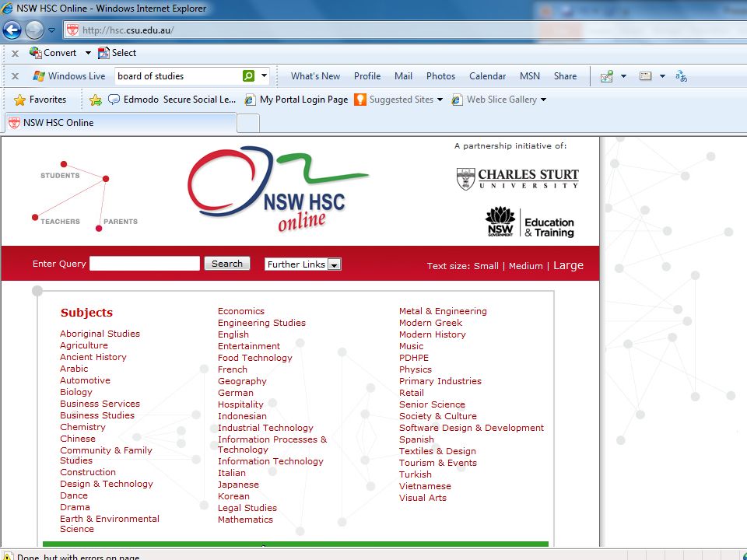This screenshot has width=747, height=560.
Task: Click the Charles Sturt University logo
Action: (517, 179)
